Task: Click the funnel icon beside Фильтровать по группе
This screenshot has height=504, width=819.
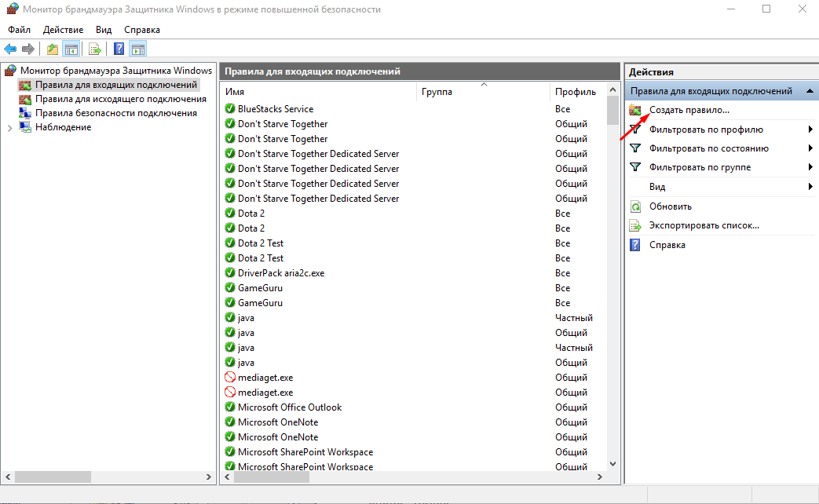Action: pos(635,167)
